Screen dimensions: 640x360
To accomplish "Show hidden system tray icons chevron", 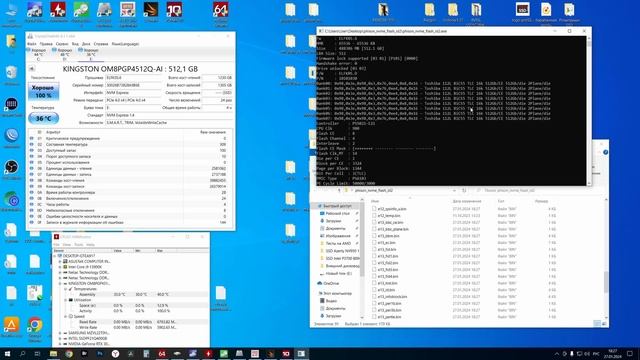I will point(557,353).
